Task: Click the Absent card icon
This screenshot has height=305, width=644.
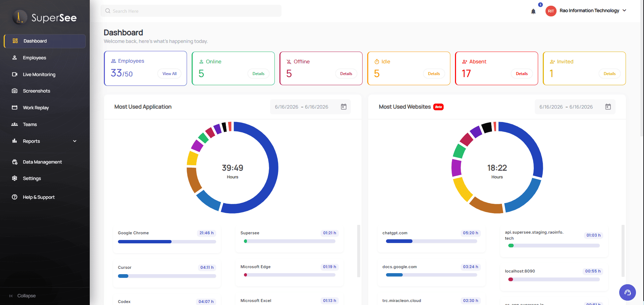Action: coord(465,62)
